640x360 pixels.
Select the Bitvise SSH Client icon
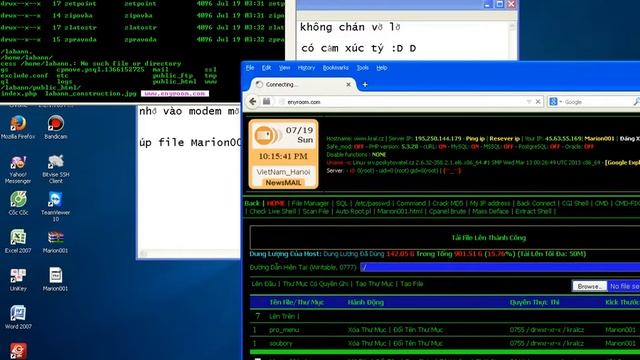(56, 169)
